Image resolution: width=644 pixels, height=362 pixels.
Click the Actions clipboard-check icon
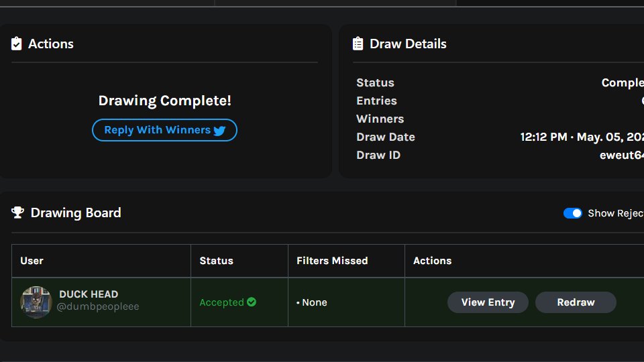point(16,44)
